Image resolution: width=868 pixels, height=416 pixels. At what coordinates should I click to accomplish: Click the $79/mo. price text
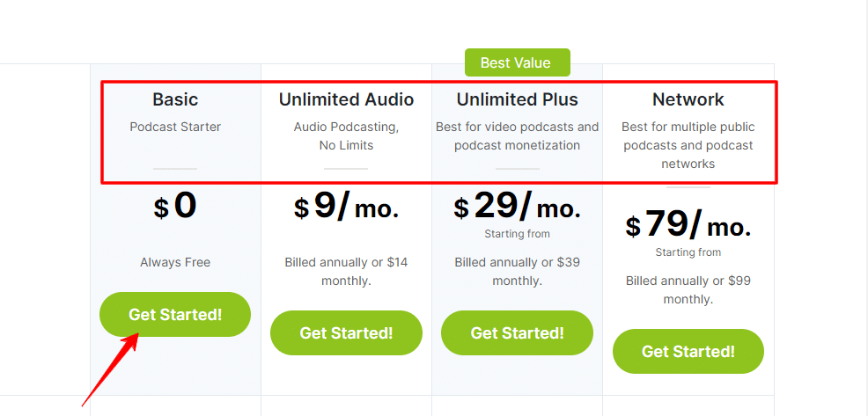pos(688,226)
